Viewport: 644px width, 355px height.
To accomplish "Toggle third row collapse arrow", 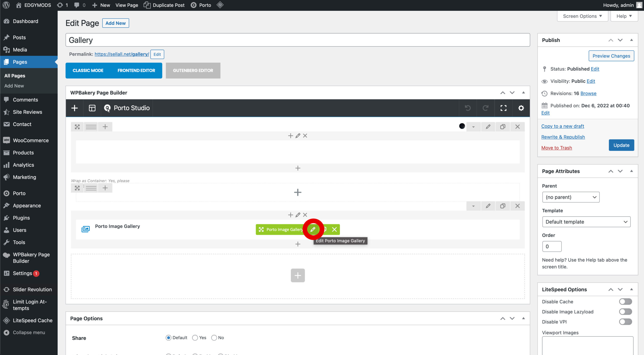I will [473, 206].
